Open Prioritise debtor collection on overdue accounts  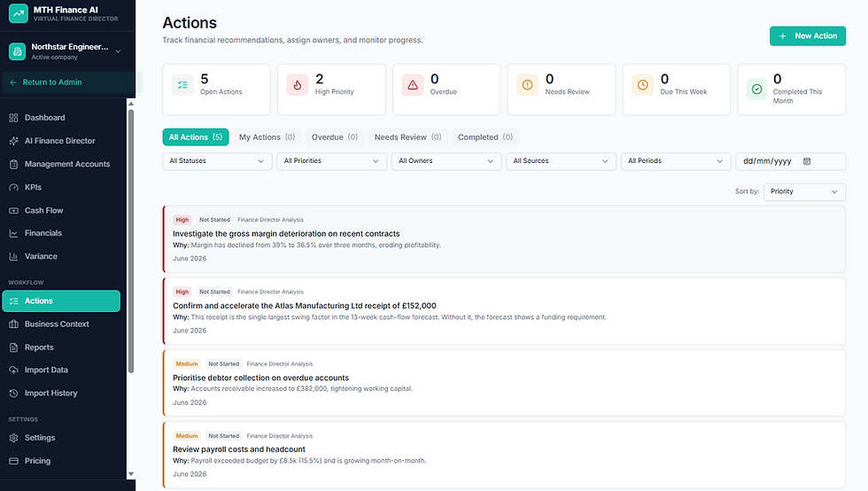pyautogui.click(x=504, y=383)
